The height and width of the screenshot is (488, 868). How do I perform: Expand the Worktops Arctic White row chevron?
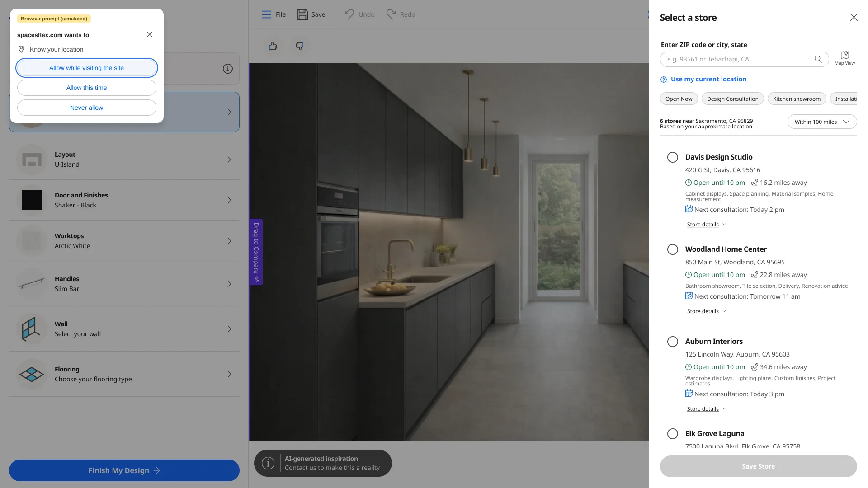click(x=229, y=241)
